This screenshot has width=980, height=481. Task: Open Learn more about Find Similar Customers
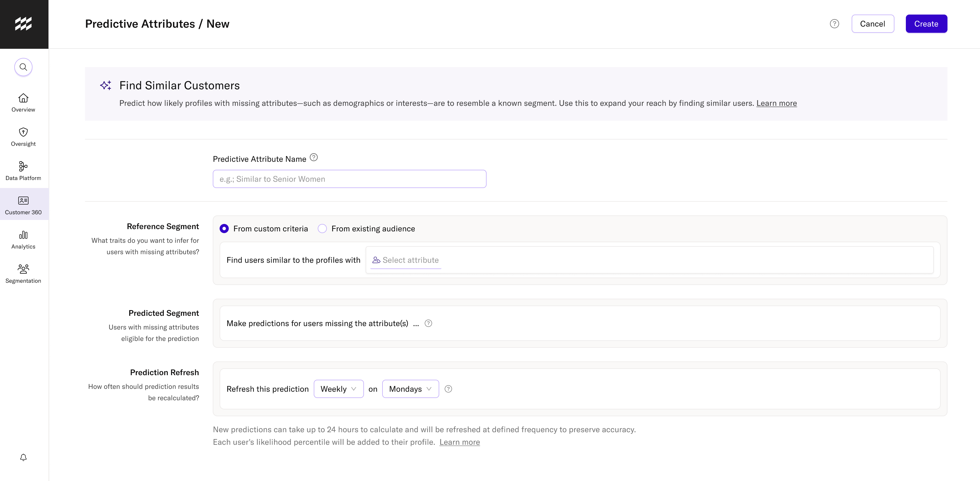pos(776,103)
